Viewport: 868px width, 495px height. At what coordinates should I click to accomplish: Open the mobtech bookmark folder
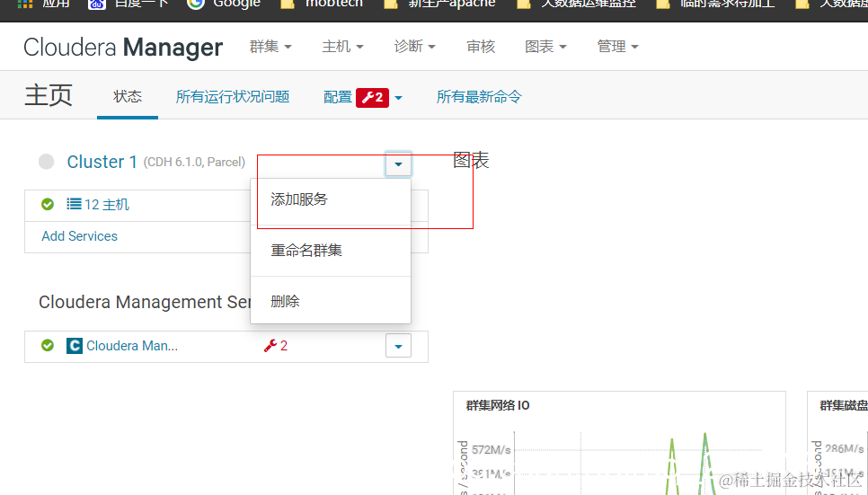322,4
